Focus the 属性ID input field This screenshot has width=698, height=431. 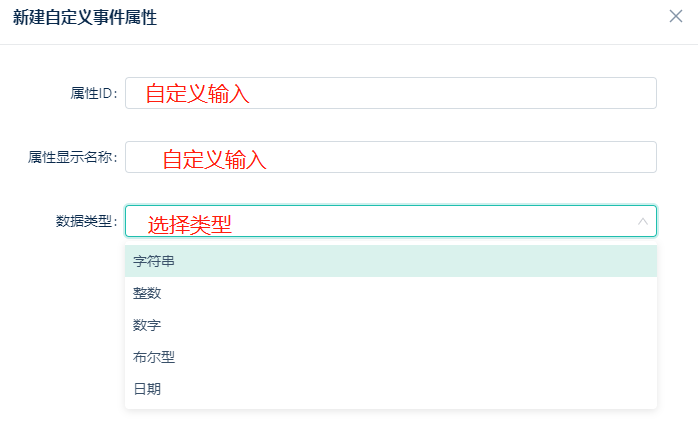tap(391, 93)
